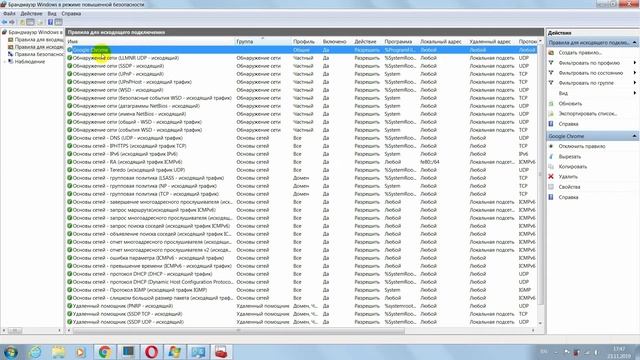Click Свойства action
Image resolution: width=640 pixels, height=360 pixels.
coord(569,187)
